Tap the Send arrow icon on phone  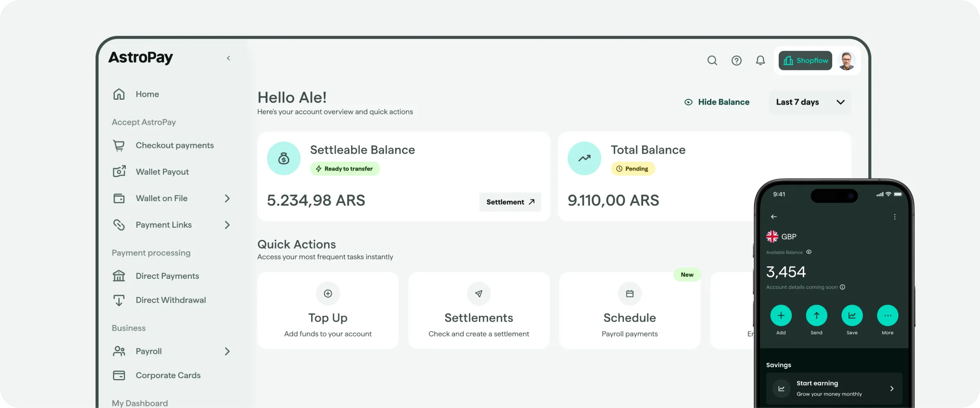point(816,316)
